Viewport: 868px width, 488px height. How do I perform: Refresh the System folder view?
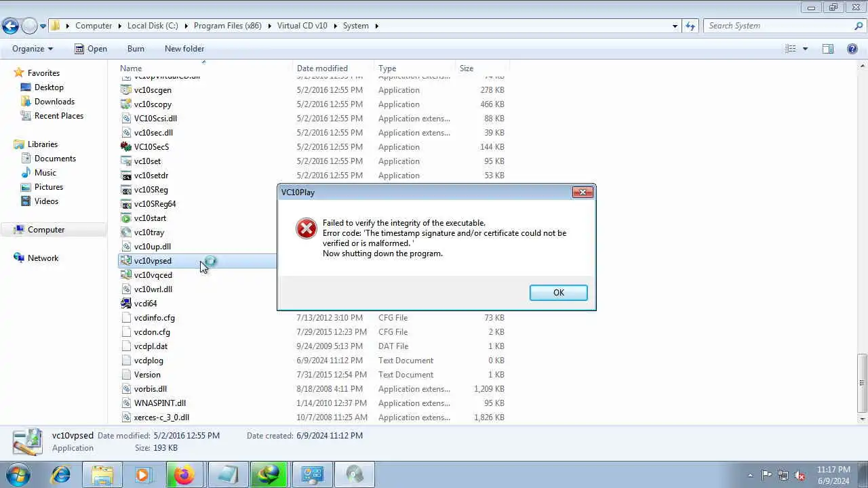pos(690,26)
